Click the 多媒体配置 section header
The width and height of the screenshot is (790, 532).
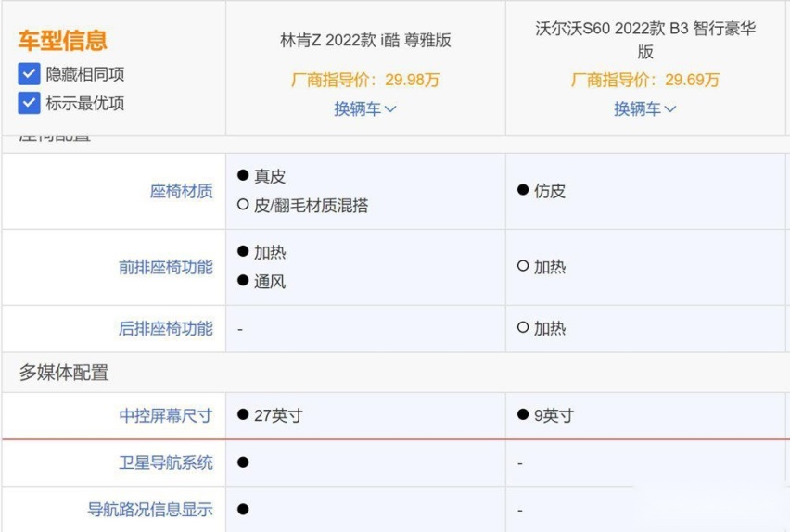click(64, 373)
